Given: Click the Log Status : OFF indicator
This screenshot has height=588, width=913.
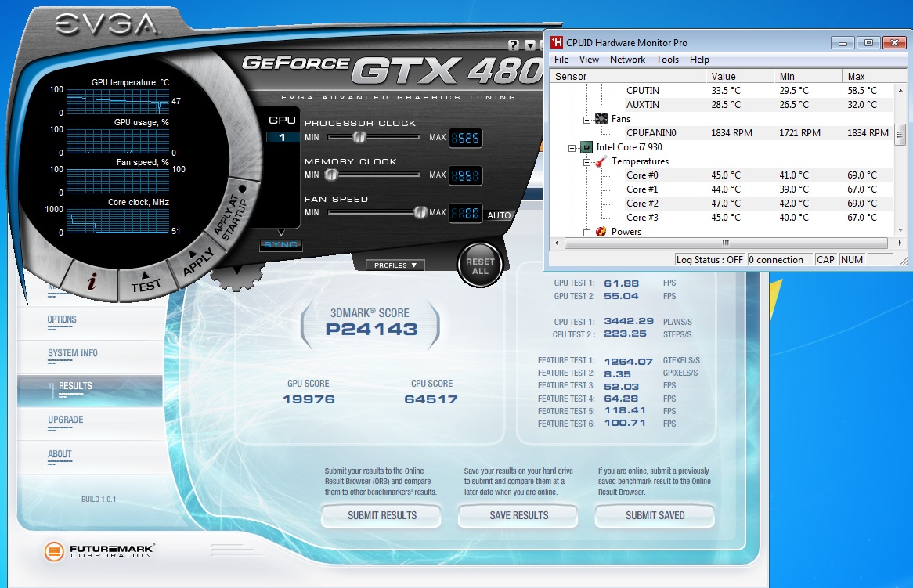Looking at the screenshot, I should 709,260.
